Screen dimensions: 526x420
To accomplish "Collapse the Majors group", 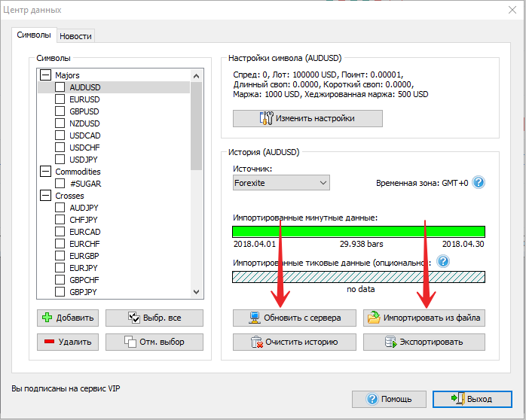I will (x=45, y=75).
